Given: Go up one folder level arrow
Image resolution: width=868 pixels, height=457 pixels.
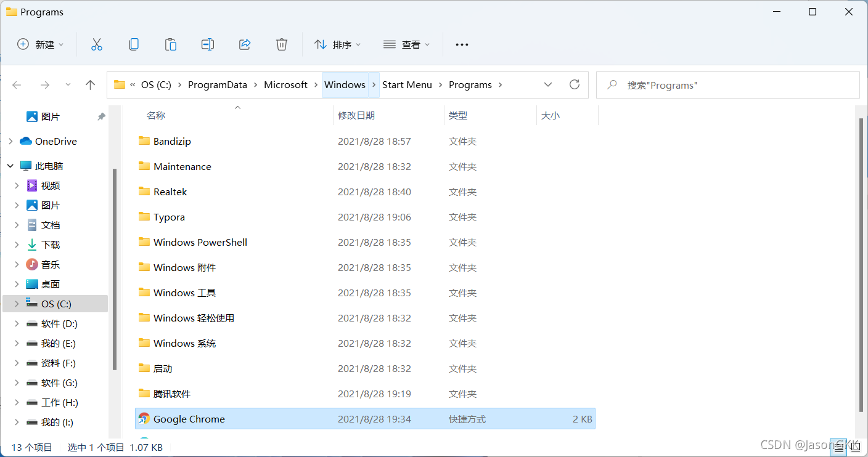Looking at the screenshot, I should (91, 85).
